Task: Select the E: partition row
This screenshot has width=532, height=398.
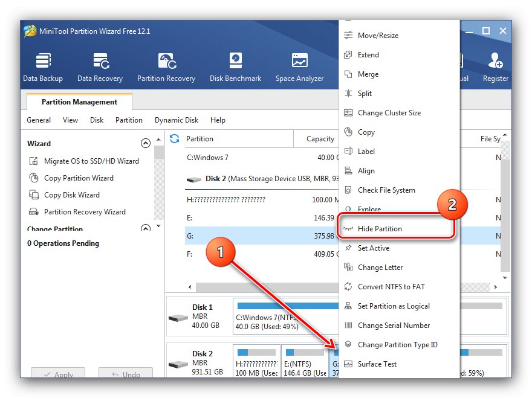Action: click(x=262, y=217)
